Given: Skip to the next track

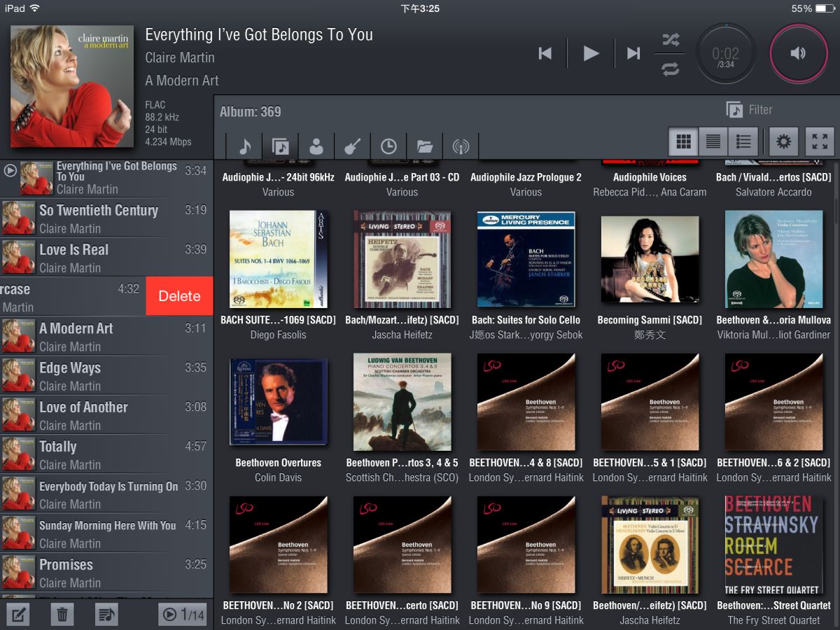Looking at the screenshot, I should [633, 53].
